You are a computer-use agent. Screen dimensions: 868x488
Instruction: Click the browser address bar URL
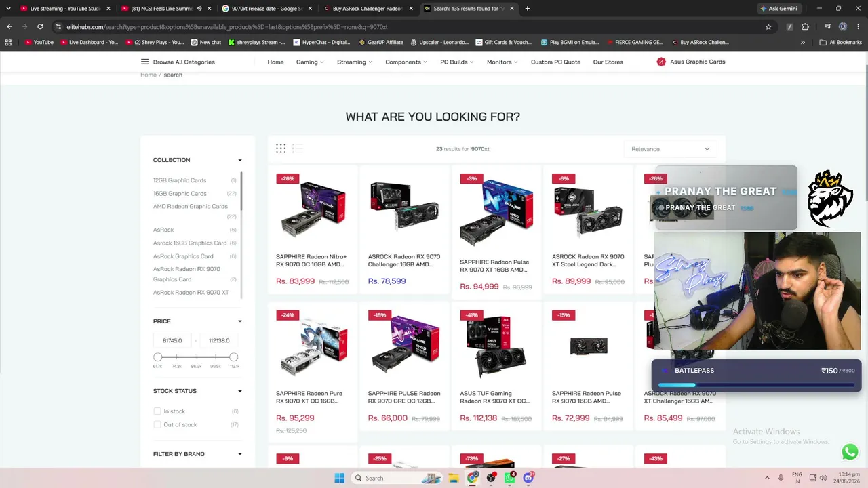coord(227,27)
